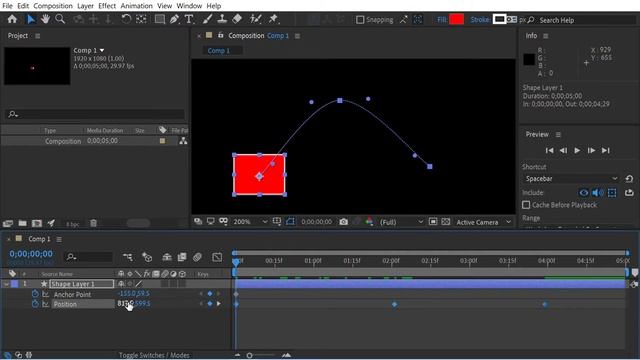Image resolution: width=640 pixels, height=360 pixels.
Task: Toggle video inclusion eye in Preview
Action: point(584,193)
